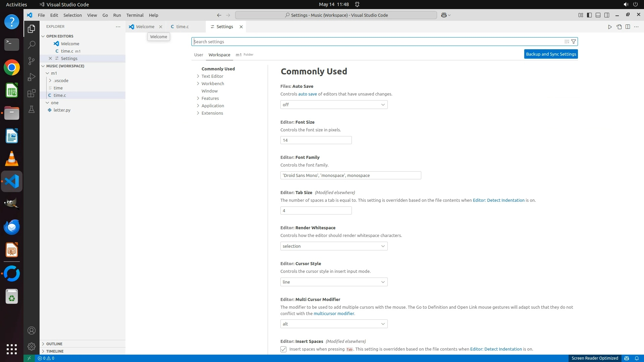Open the Accounts icon in activity bar

pos(31,330)
